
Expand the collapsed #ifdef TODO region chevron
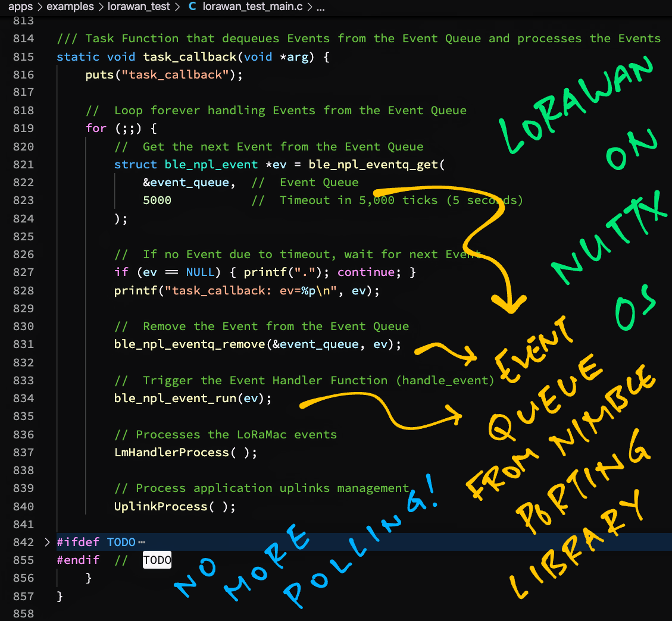pyautogui.click(x=46, y=542)
